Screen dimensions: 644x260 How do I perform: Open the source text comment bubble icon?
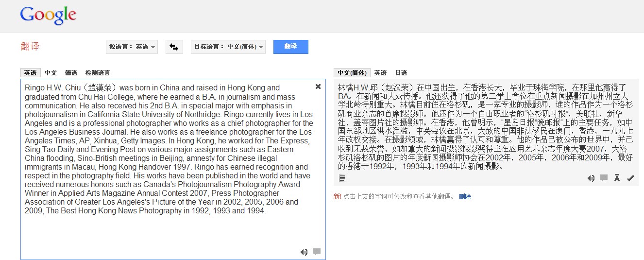(x=317, y=252)
